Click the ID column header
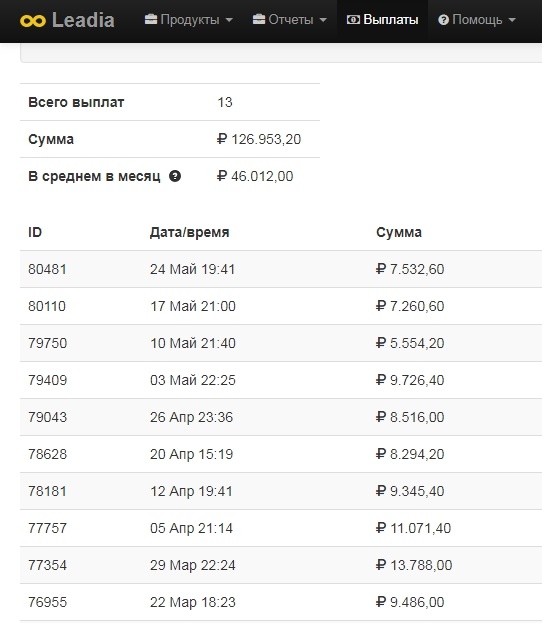The height and width of the screenshot is (623, 542). [x=35, y=232]
